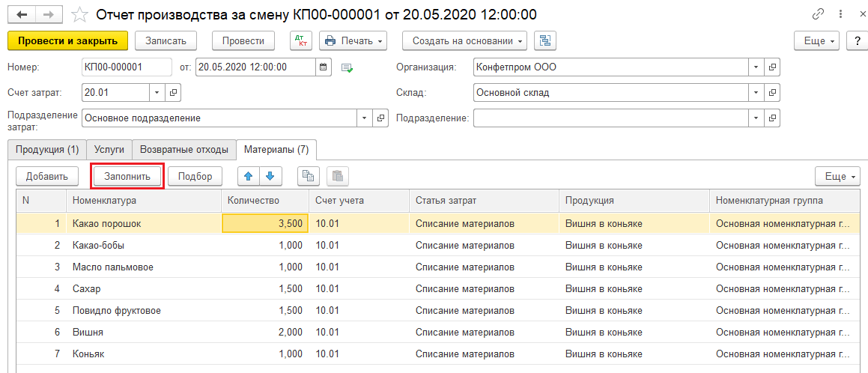
Task: Open Склад item form icon
Action: click(x=772, y=92)
